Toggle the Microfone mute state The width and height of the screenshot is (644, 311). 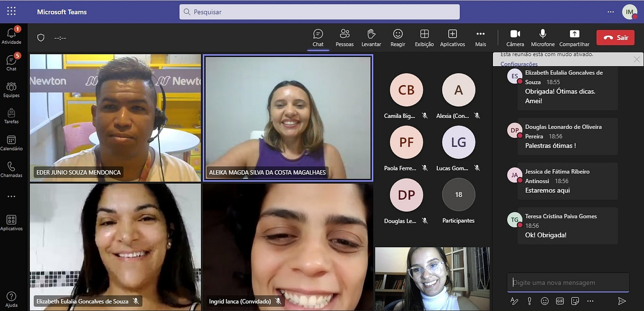[x=543, y=37]
